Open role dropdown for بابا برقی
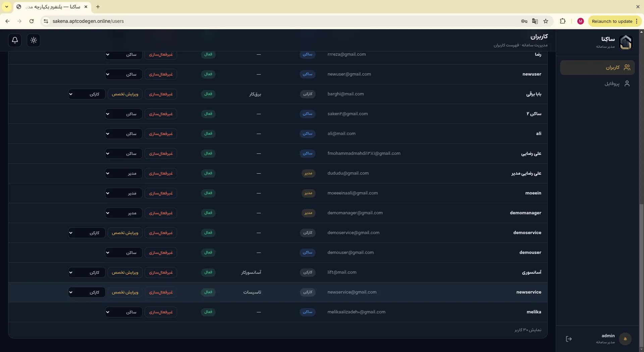 (87, 94)
